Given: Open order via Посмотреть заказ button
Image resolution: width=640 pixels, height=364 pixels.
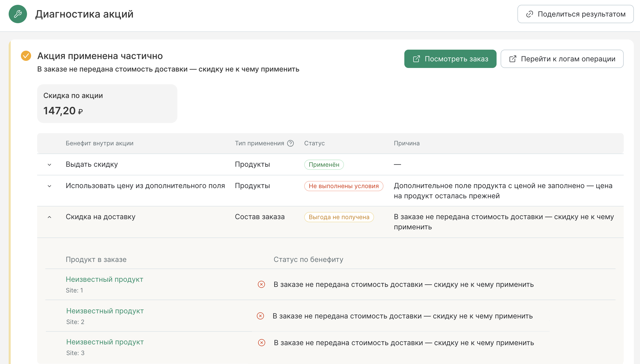Looking at the screenshot, I should click(x=450, y=59).
